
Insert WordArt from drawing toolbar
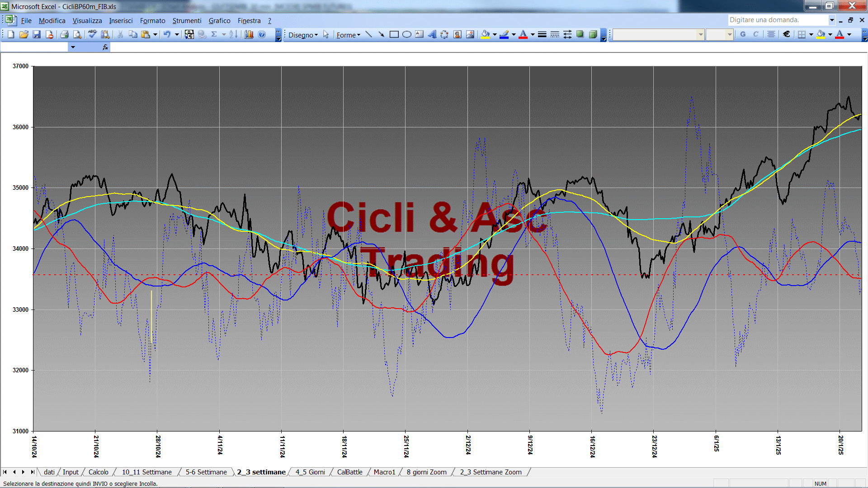432,34
